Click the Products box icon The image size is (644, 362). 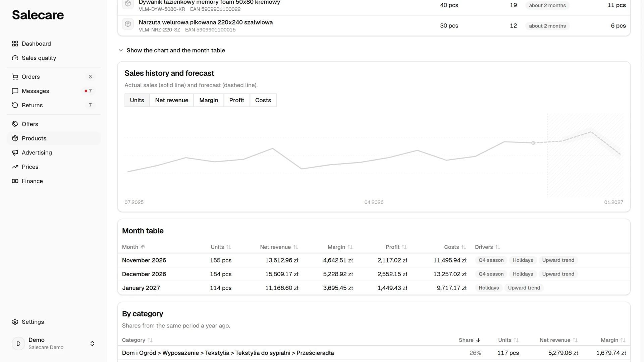15,138
